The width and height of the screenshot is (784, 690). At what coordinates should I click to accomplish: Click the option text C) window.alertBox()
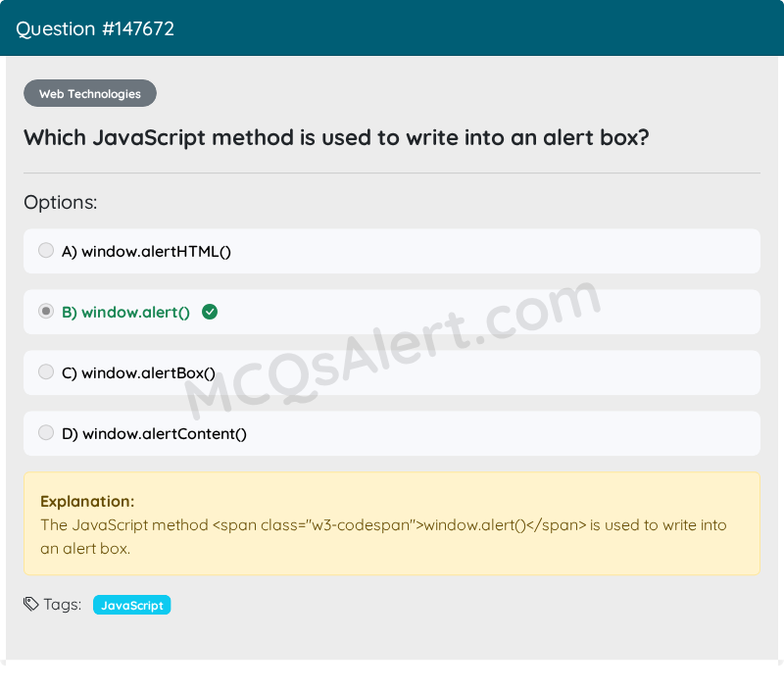(x=138, y=373)
